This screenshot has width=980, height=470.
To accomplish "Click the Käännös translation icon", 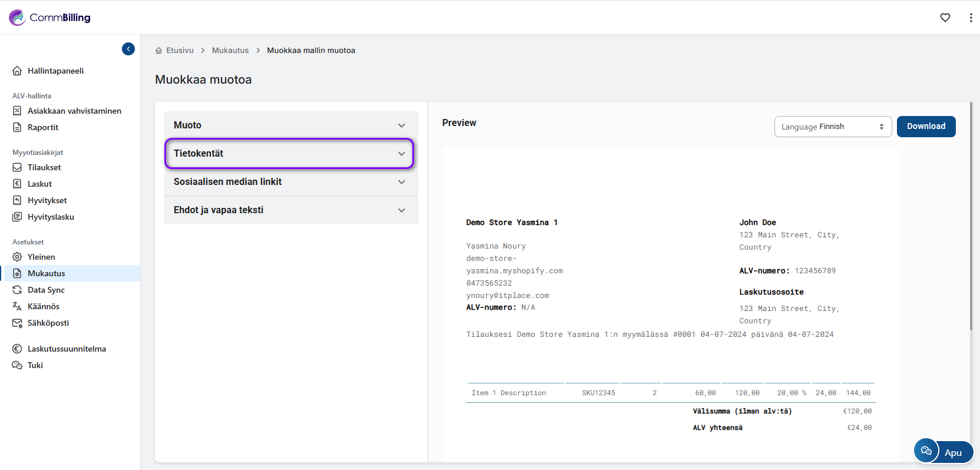I will pos(17,306).
